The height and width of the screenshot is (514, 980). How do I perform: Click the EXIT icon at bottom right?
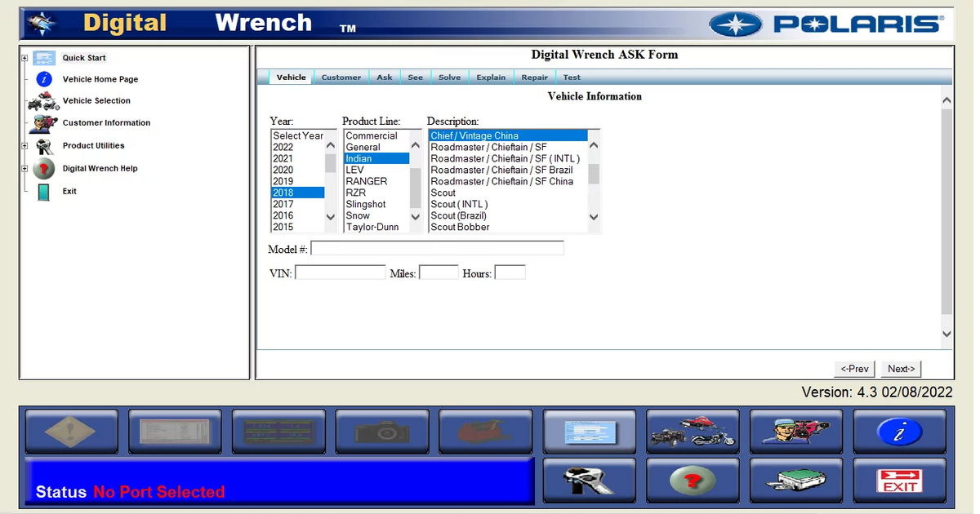[899, 480]
